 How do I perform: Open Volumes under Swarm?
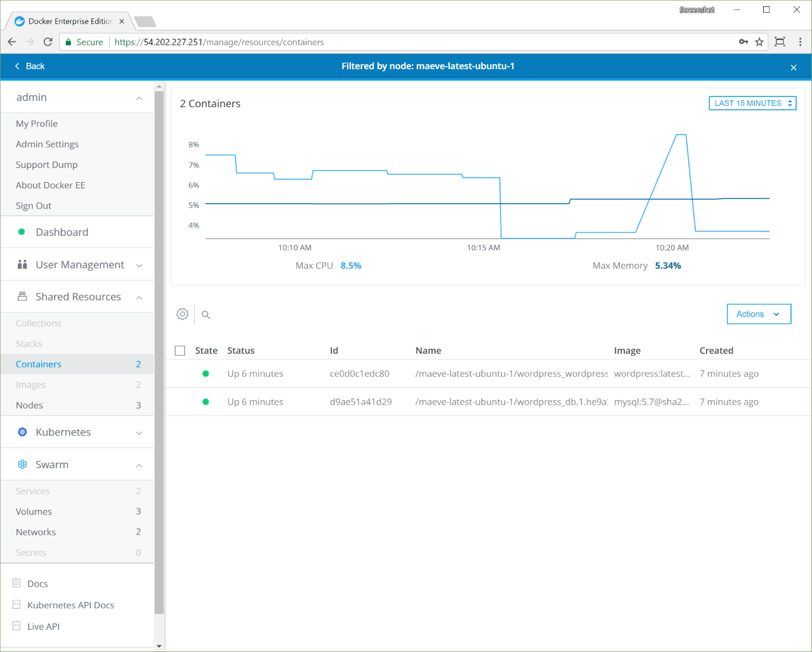[34, 512]
